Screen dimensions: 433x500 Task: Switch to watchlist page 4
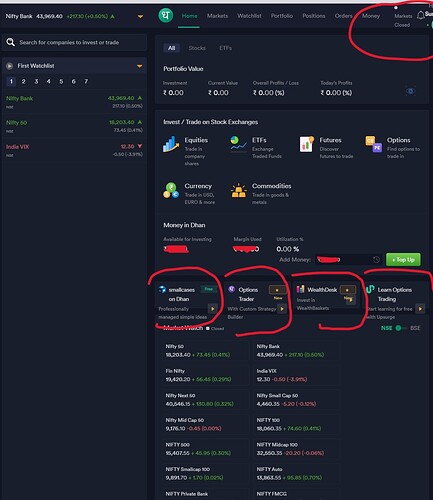coord(48,81)
